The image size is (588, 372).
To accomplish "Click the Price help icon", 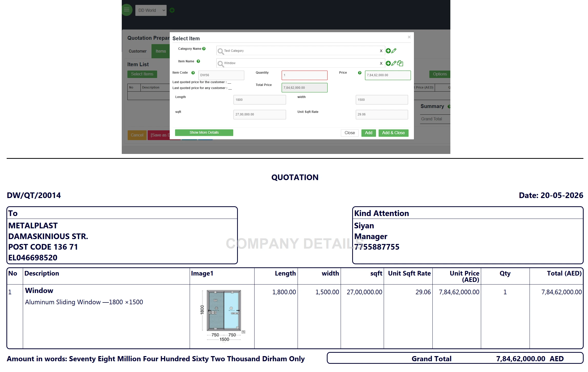I will 360,73.
